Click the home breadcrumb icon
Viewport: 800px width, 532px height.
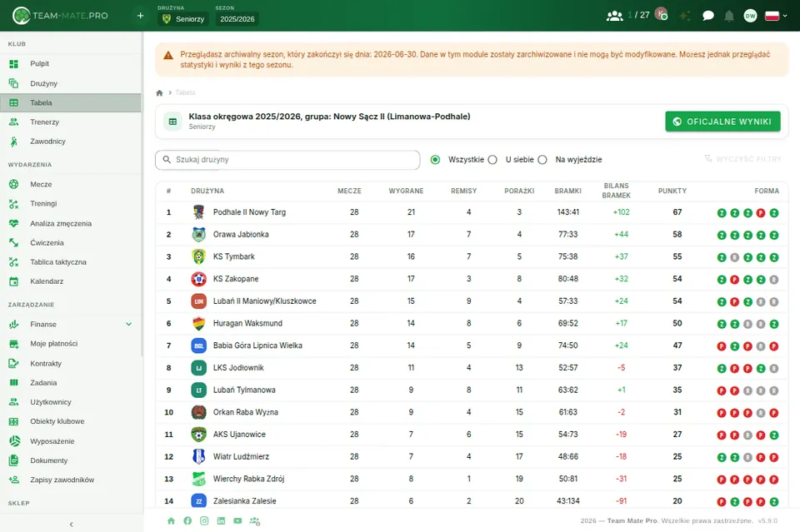click(160, 92)
